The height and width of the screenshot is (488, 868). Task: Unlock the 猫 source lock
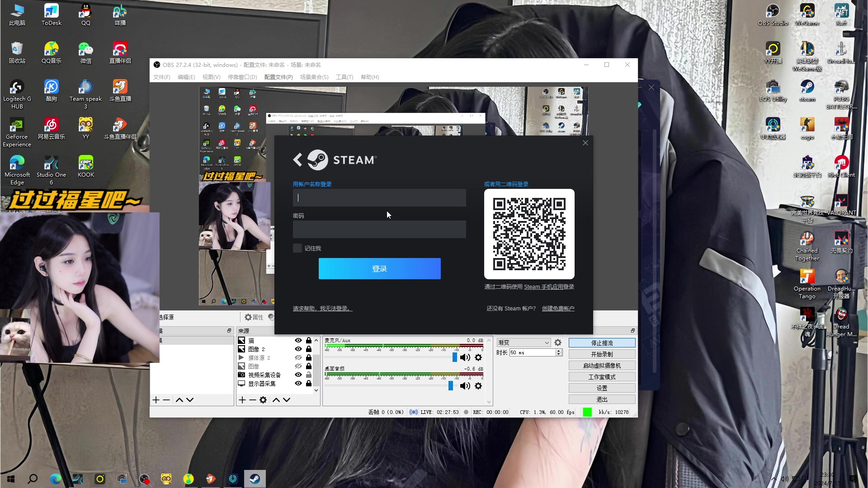click(x=309, y=341)
